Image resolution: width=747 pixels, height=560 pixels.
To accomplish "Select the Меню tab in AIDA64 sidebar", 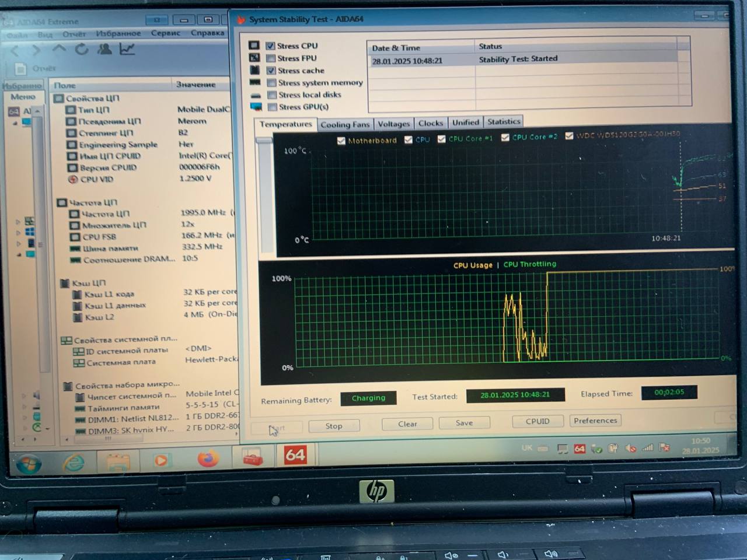I will coord(23,97).
